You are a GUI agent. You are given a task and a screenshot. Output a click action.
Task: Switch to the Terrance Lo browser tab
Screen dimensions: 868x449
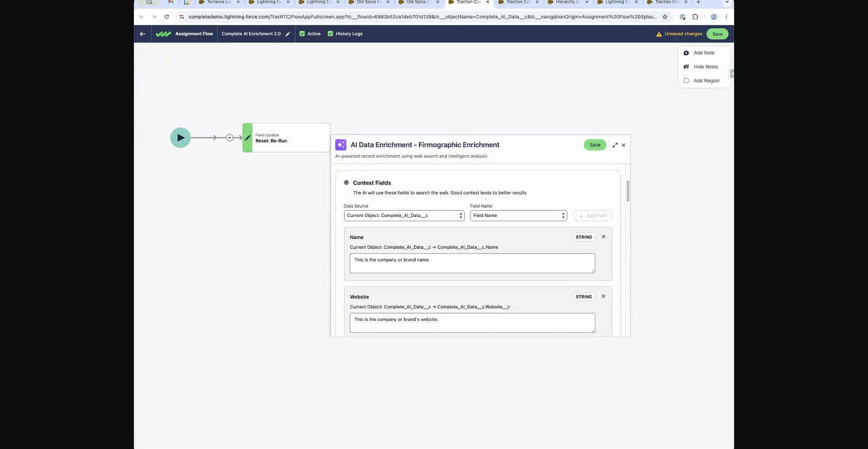(219, 2)
